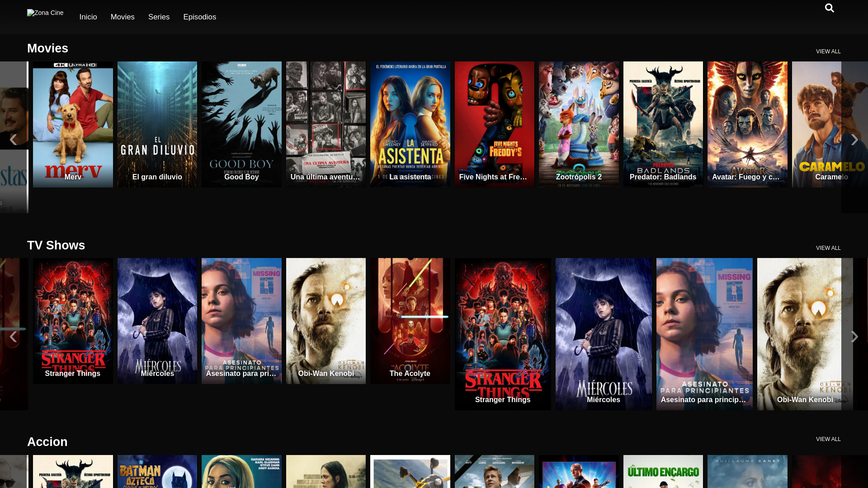This screenshot has width=868, height=488.
Task: Open Predator: Badlands movie poster
Action: pos(663,124)
